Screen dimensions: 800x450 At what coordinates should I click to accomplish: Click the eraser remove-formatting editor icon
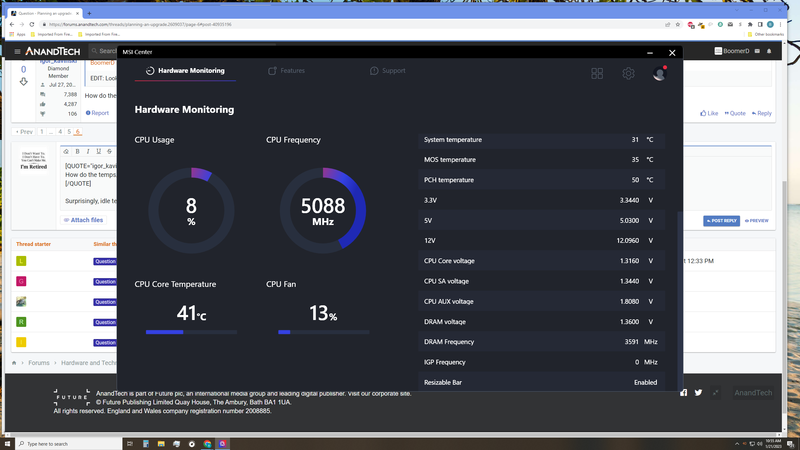[x=66, y=152]
